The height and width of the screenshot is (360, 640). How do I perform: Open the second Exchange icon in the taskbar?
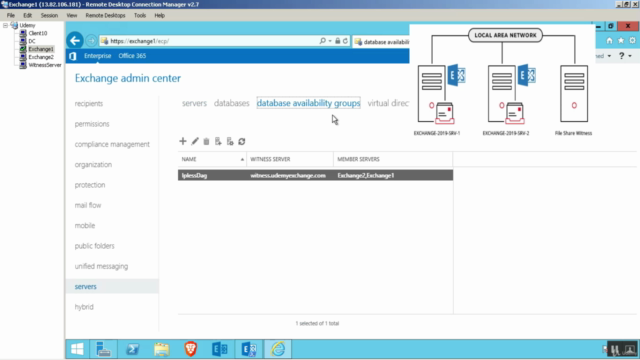(x=249, y=349)
